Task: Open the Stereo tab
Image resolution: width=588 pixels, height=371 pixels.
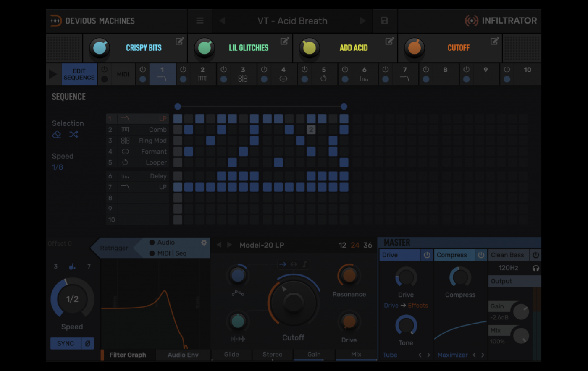Action: [x=273, y=355]
